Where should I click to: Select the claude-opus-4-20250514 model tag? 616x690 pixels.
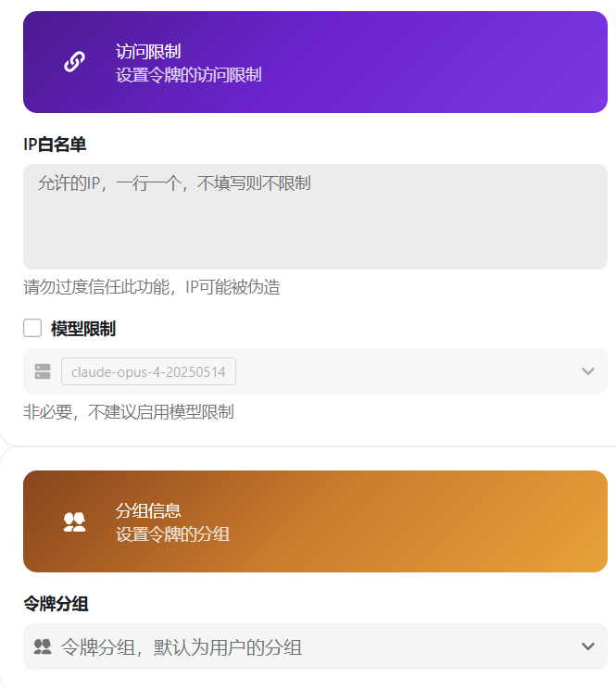coord(149,371)
